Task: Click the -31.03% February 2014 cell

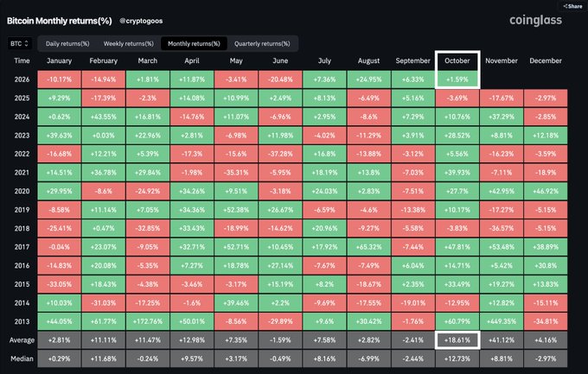Action: pos(104,303)
